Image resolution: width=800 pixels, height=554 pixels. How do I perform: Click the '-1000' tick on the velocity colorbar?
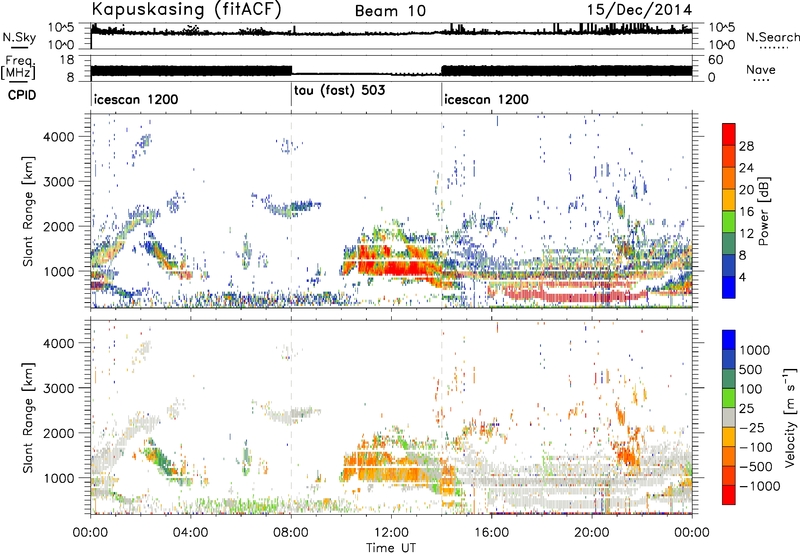click(x=760, y=486)
